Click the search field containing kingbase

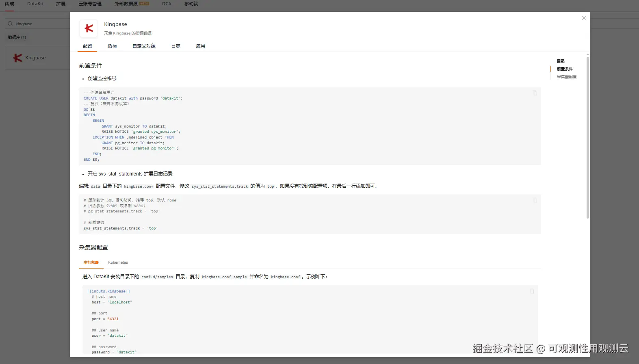click(37, 24)
